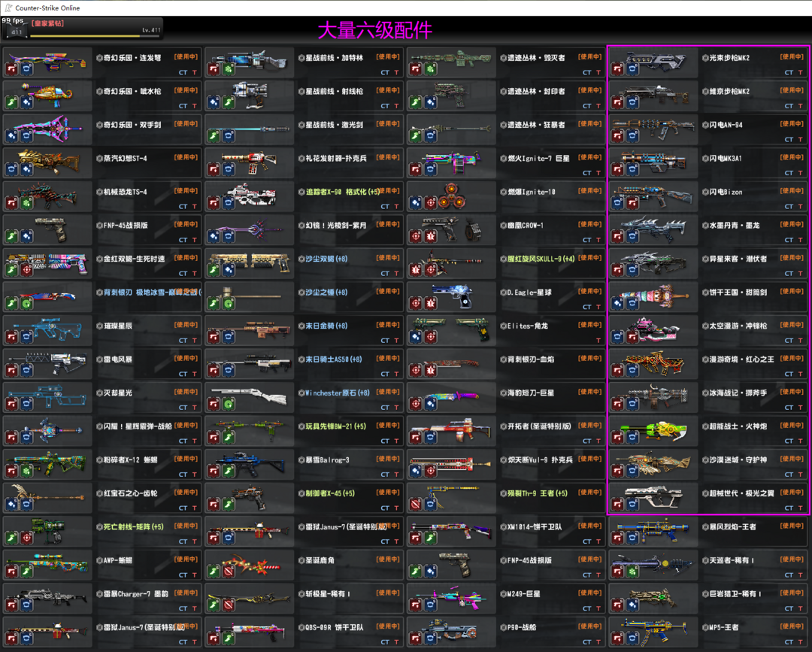Click the green snowflake icon on 天巡者-稀有
Viewport: 812px width, 652px height.
tap(630, 571)
